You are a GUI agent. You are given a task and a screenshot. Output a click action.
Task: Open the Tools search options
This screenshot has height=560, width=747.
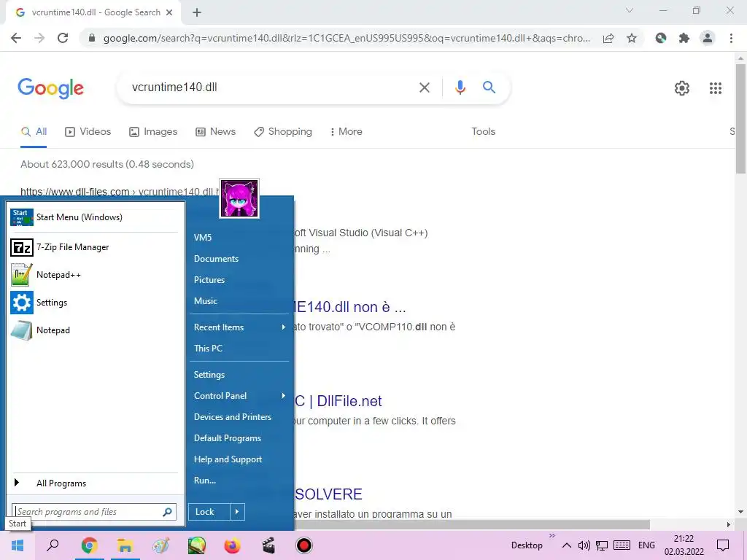[483, 132]
